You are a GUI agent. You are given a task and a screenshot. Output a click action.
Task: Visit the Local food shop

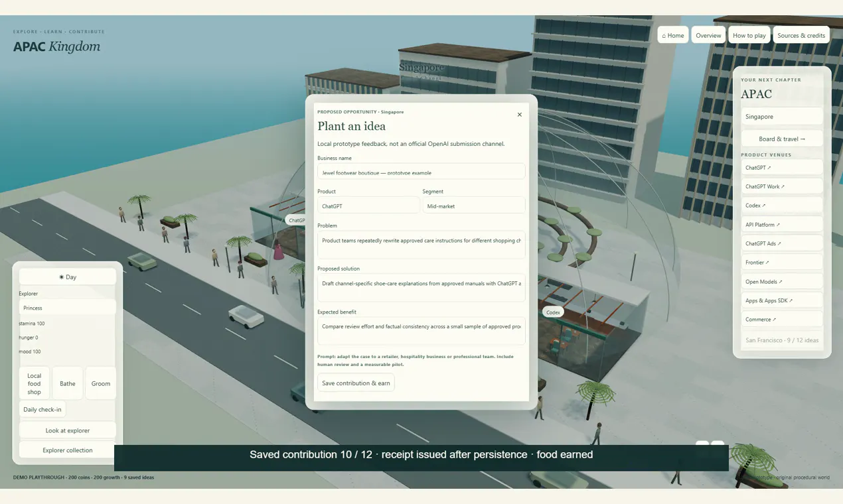coord(34,383)
